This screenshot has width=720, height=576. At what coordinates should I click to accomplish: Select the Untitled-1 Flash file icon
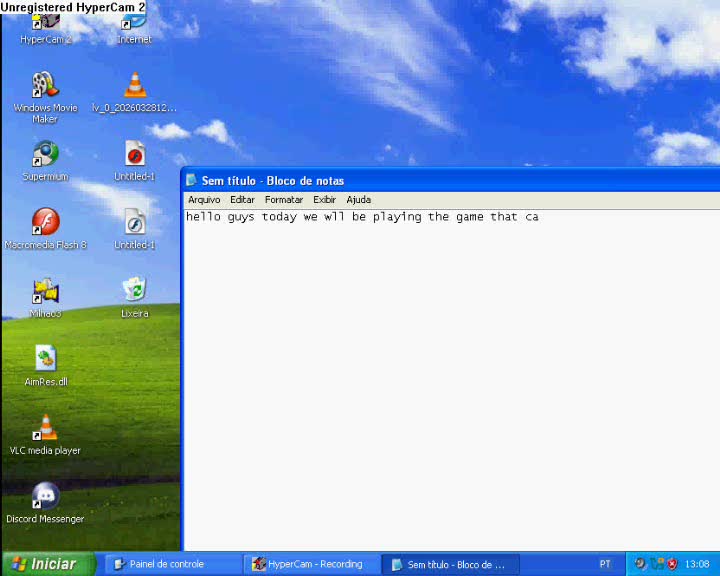(x=134, y=155)
